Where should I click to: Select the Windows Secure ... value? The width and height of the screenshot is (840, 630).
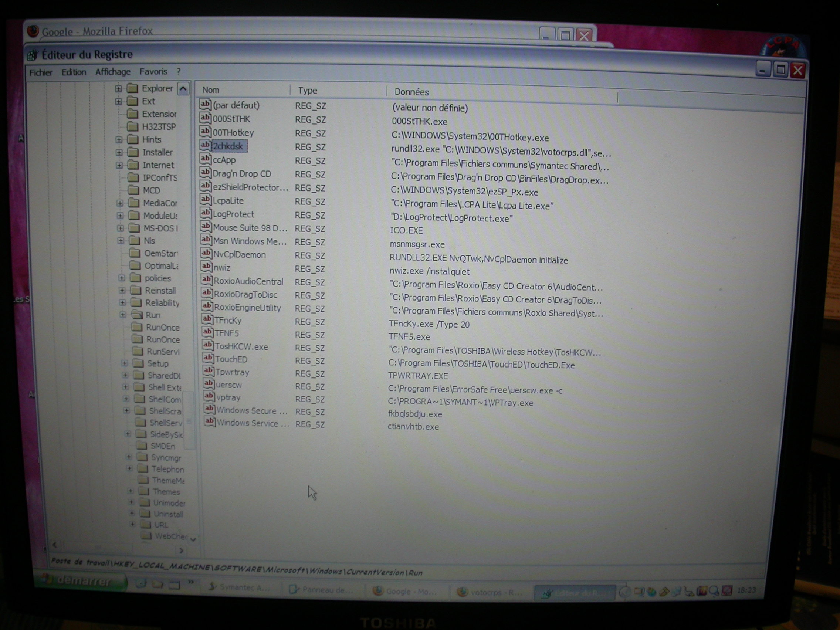click(252, 411)
